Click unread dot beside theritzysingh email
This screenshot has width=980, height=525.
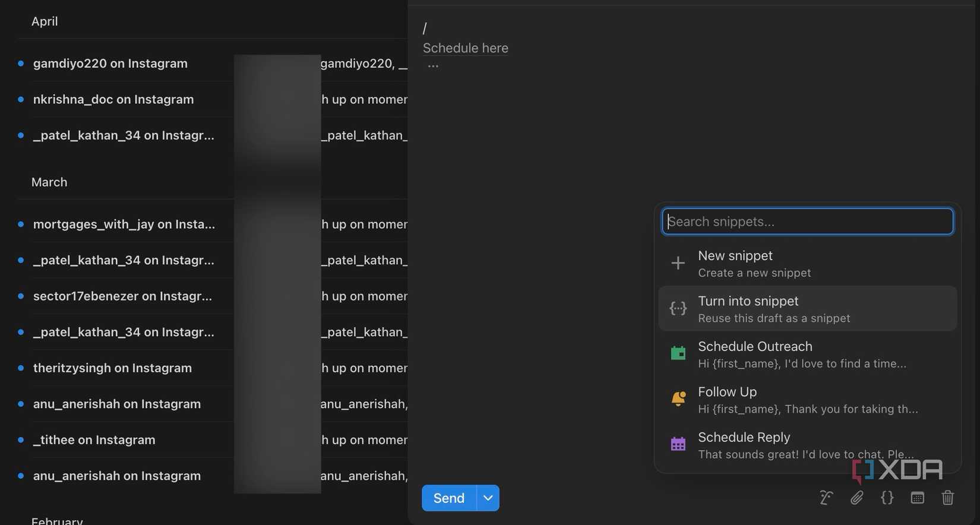tap(21, 368)
